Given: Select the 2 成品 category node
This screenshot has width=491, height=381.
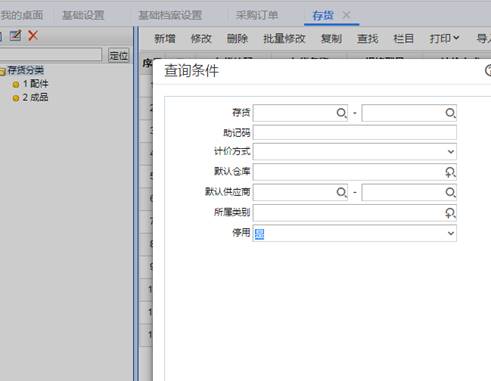Looking at the screenshot, I should click(x=35, y=98).
